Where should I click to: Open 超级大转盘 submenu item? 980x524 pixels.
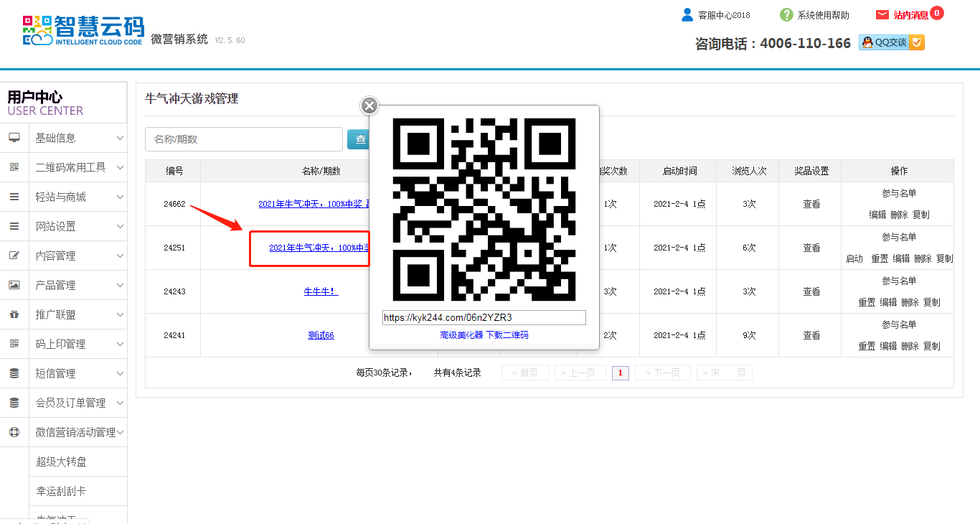click(61, 462)
